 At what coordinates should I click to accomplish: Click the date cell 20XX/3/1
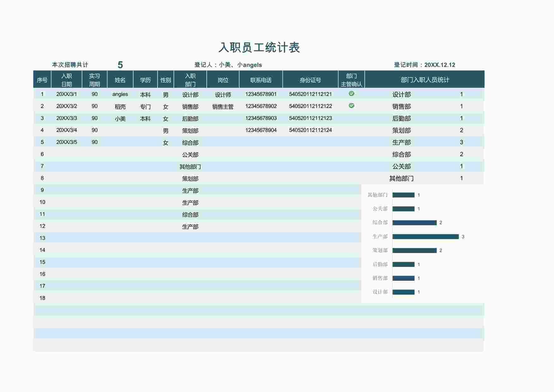tap(67, 94)
